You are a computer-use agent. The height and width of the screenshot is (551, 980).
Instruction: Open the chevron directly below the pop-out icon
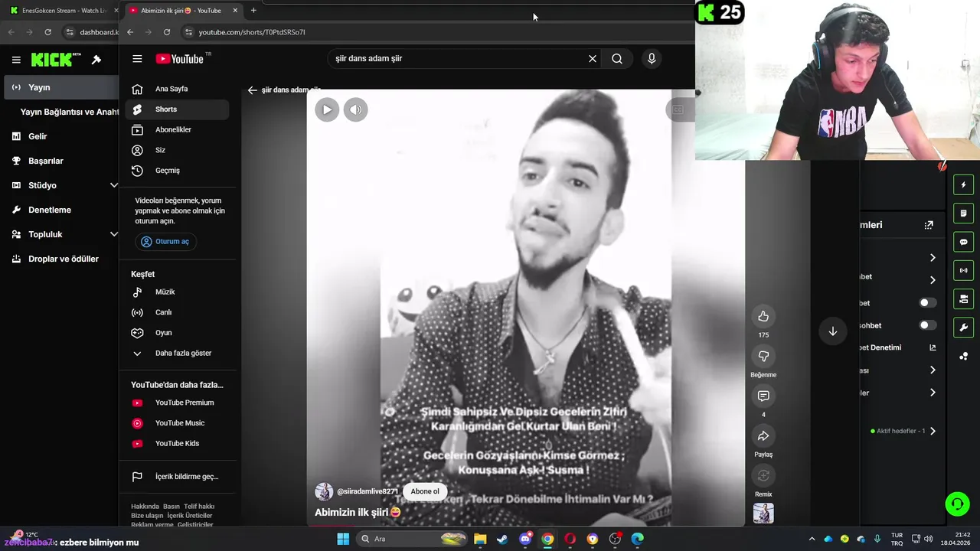tap(933, 258)
